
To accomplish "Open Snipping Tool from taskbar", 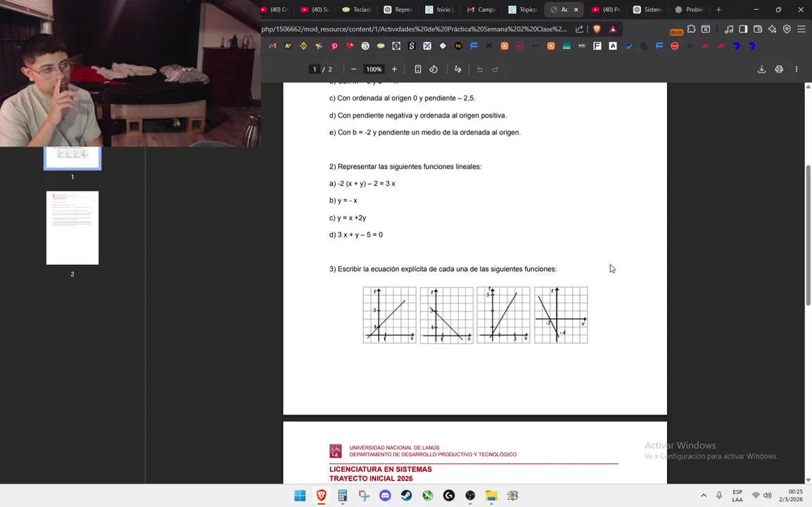I will coord(364,496).
